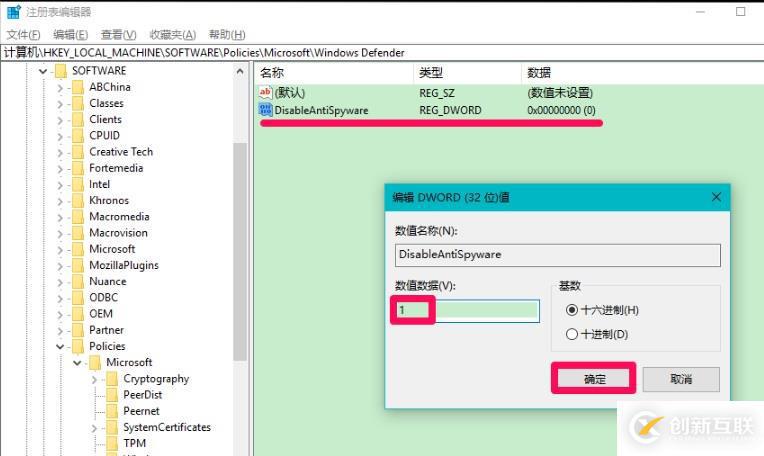Screen dimensions: 764x456
Task: Expand the Classes tree node
Action: point(60,104)
